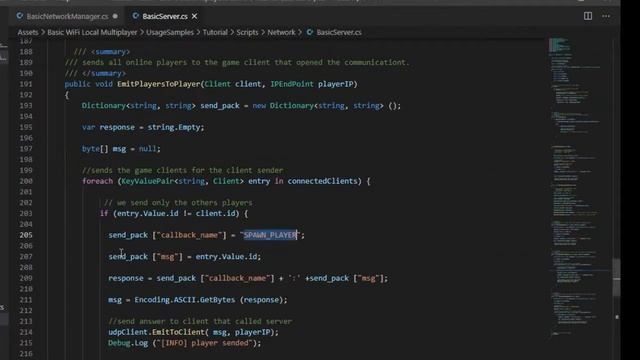Click "response" at start of line 209
Image resolution: width=640 pixels, height=360 pixels.
coord(126,278)
